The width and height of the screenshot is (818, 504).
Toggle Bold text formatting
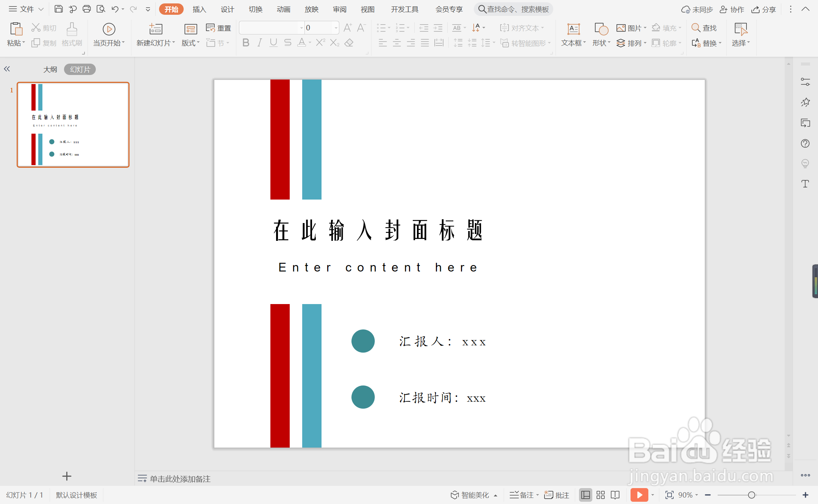coord(246,43)
